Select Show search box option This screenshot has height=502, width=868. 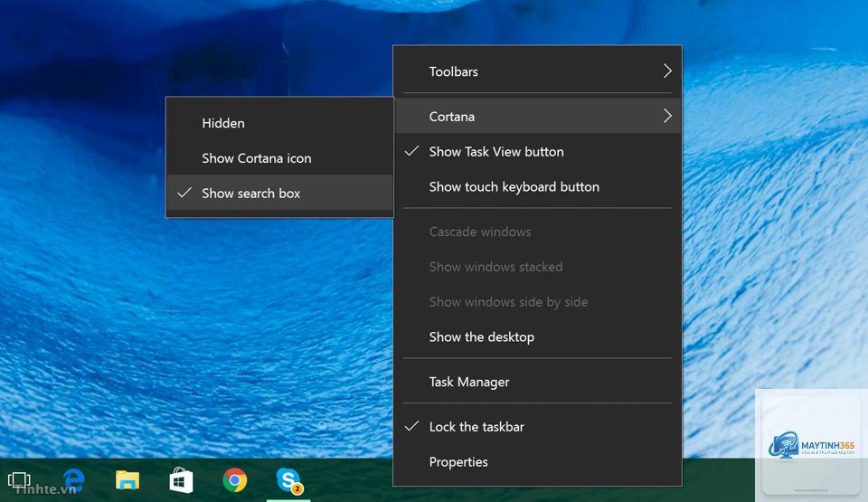[279, 193]
